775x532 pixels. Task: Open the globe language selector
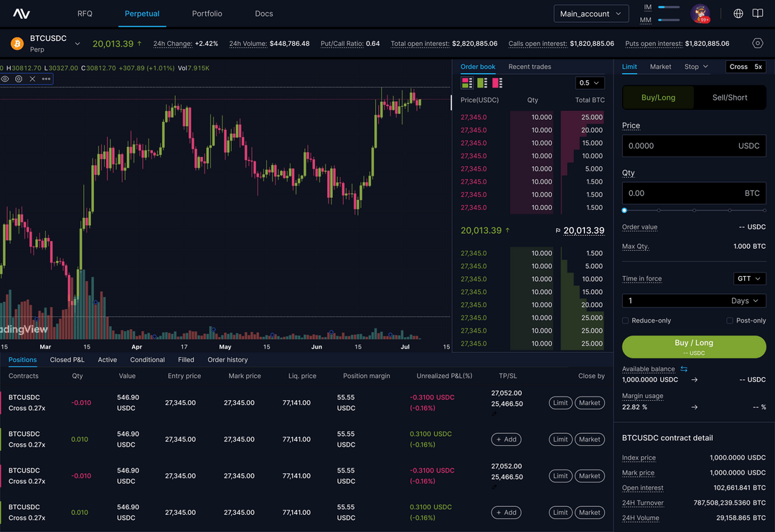pos(738,13)
